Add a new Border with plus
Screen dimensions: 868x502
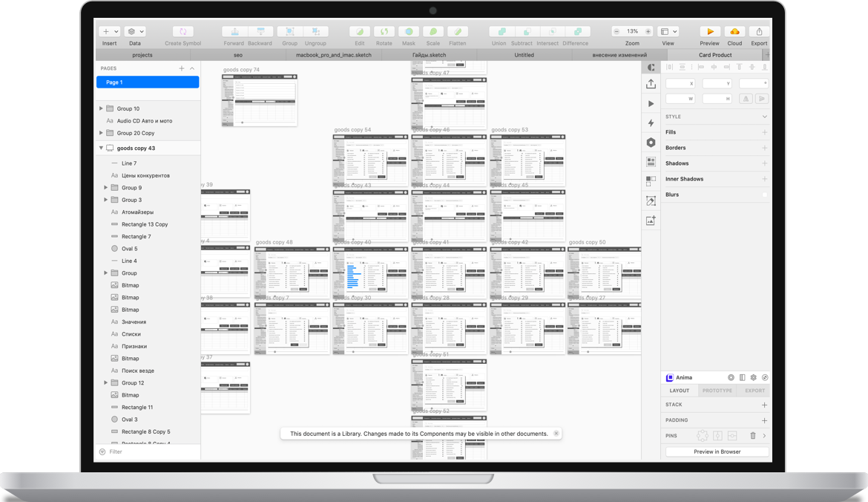click(764, 148)
